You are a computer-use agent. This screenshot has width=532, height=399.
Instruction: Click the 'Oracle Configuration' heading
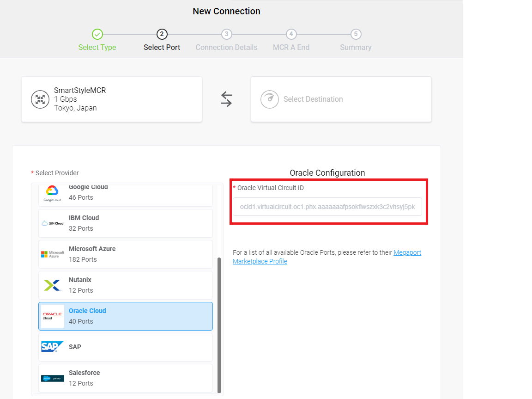[x=327, y=173]
